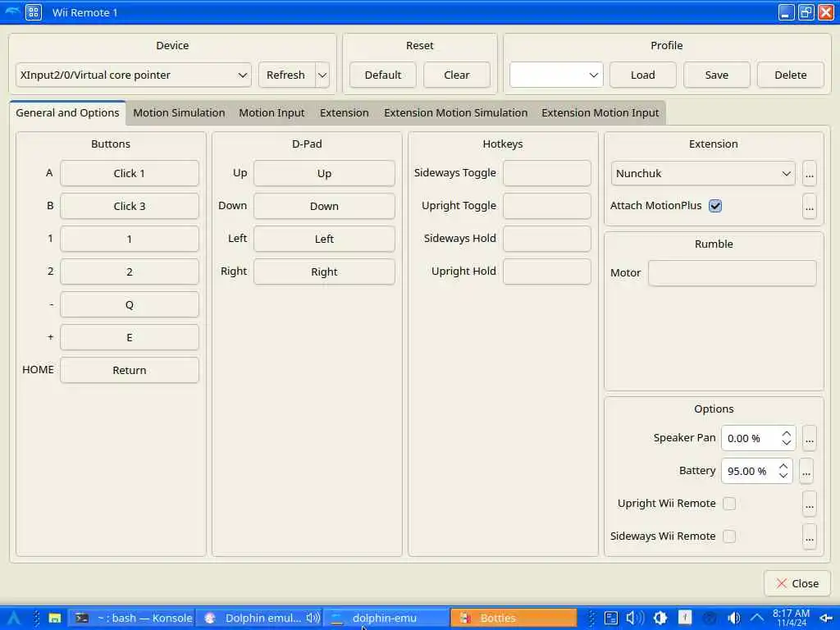Click the Refresh devices button

tap(286, 75)
